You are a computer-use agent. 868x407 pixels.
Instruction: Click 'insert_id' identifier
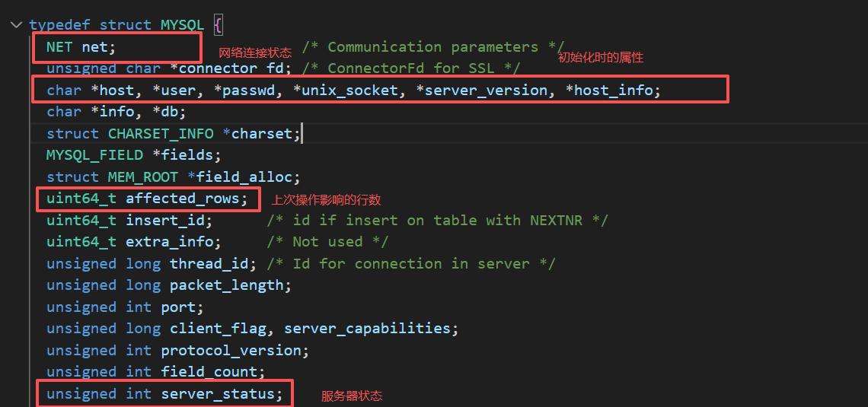(x=165, y=220)
